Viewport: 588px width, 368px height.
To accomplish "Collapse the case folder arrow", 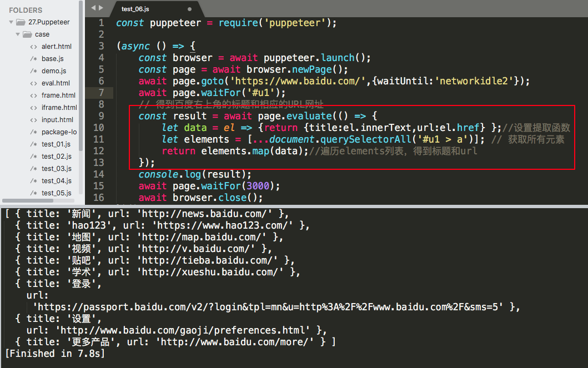I will 18,34.
